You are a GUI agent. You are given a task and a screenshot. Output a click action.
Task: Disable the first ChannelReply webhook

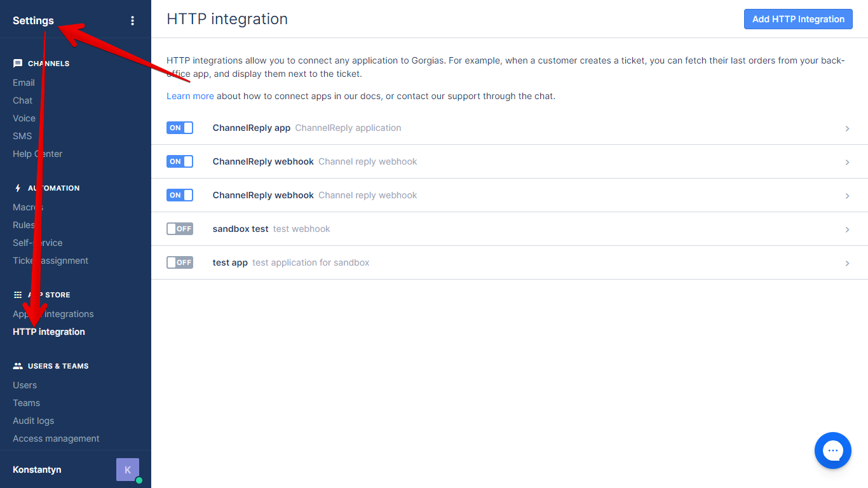[180, 161]
